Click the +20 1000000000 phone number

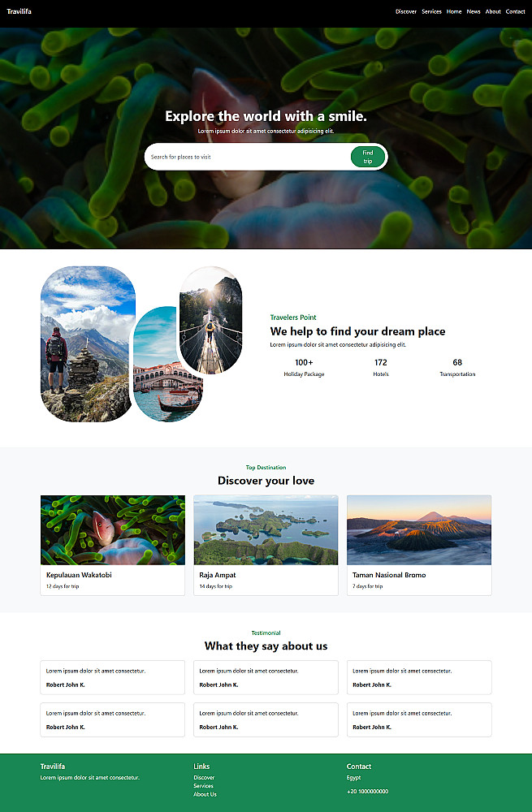368,791
